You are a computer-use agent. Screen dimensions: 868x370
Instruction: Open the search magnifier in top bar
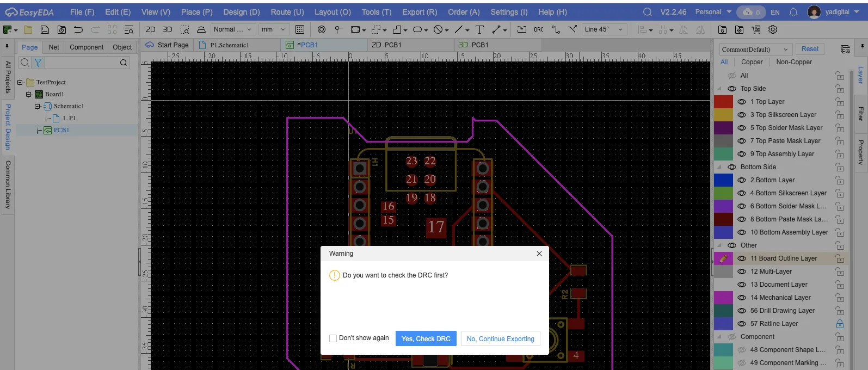pyautogui.click(x=647, y=12)
